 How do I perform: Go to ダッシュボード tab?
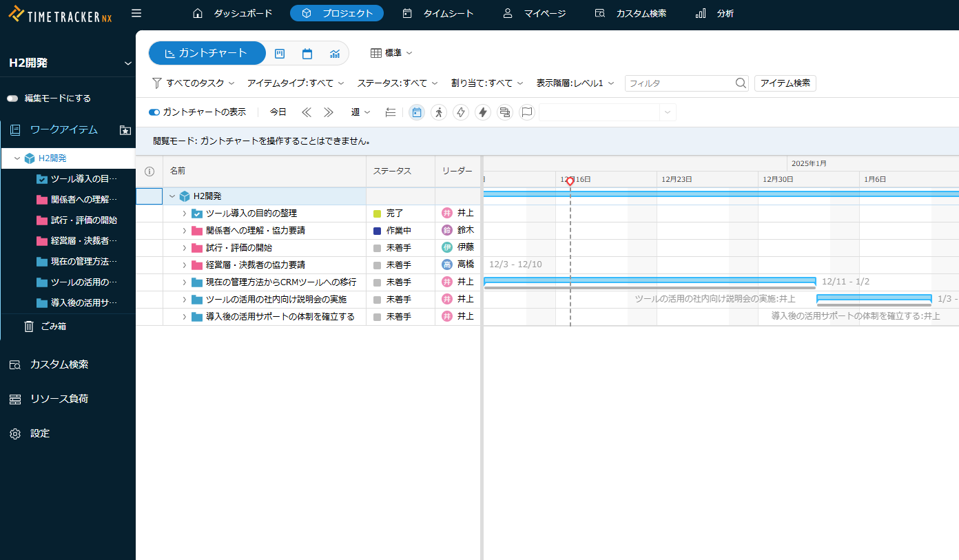coord(232,13)
